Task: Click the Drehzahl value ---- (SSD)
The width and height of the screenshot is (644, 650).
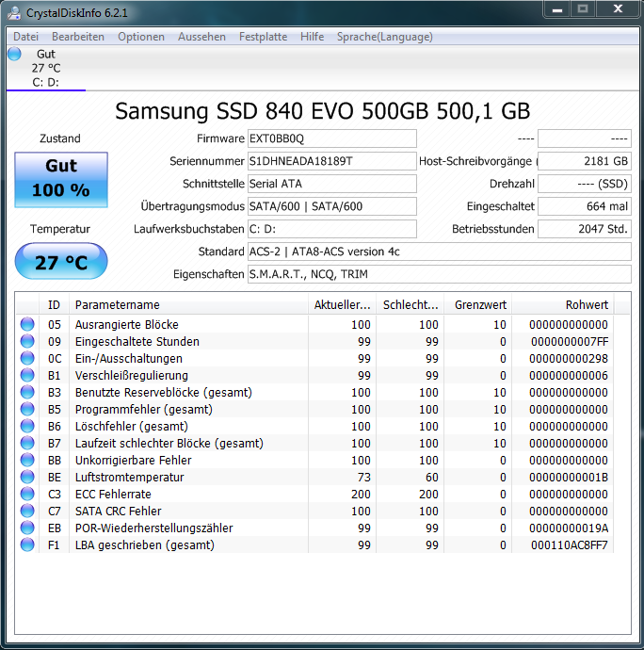Action: (585, 184)
